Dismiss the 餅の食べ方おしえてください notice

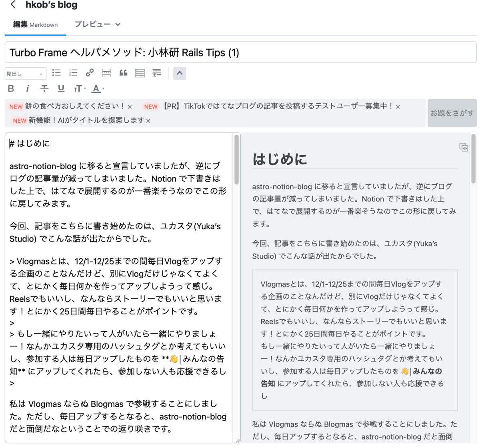pyautogui.click(x=130, y=107)
